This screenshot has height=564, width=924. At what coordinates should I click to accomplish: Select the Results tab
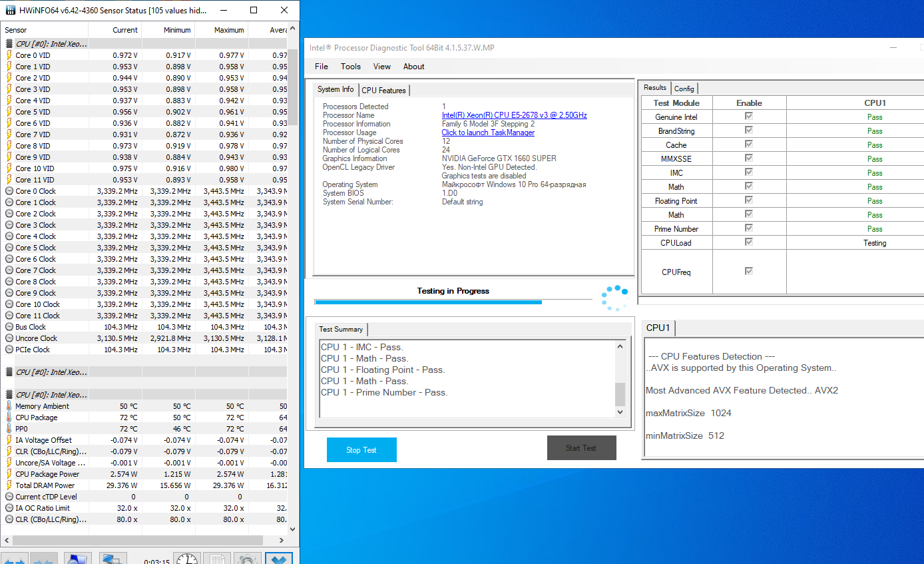tap(655, 88)
